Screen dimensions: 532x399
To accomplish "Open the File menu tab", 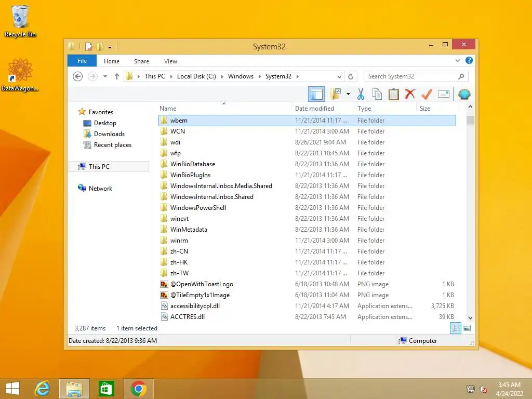I will (82, 61).
